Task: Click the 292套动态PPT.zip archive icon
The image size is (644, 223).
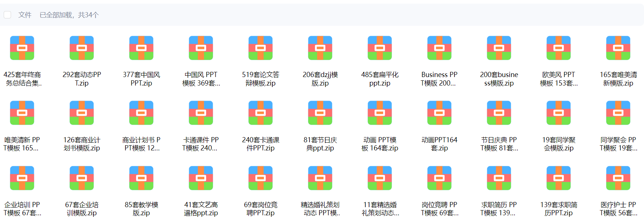Action: pyautogui.click(x=82, y=48)
